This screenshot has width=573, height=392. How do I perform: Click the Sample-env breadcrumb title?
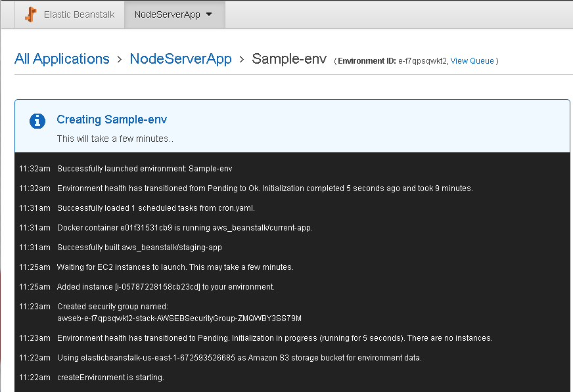click(x=289, y=58)
